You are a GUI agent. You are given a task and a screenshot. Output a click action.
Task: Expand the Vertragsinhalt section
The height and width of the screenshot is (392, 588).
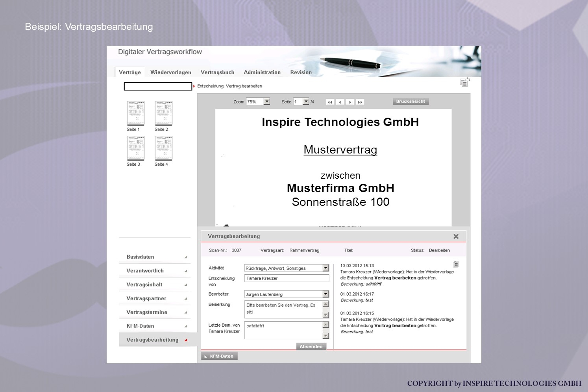(x=155, y=285)
